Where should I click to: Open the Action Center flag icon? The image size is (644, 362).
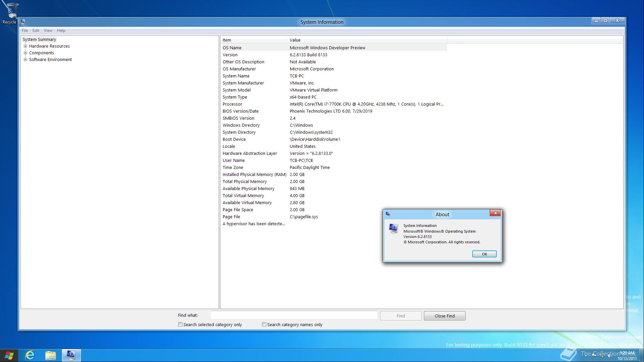[x=594, y=355]
